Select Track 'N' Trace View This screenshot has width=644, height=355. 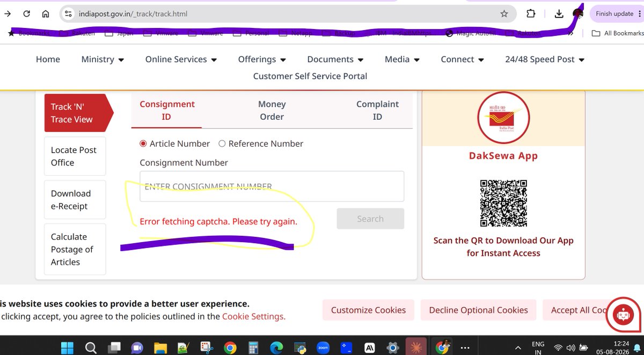point(78,113)
